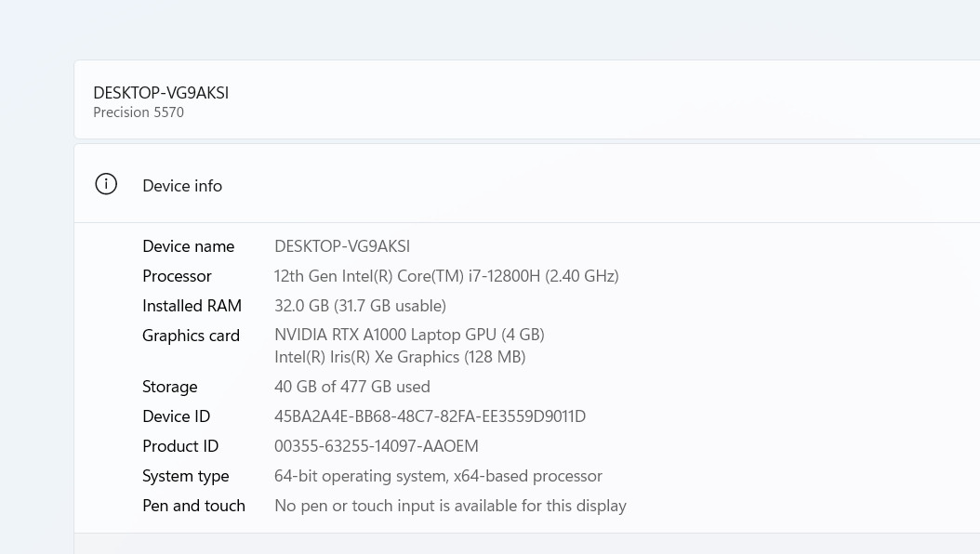Screen dimensions: 980x554
Task: Select the 32.0 GB RAM value
Action: pos(360,306)
